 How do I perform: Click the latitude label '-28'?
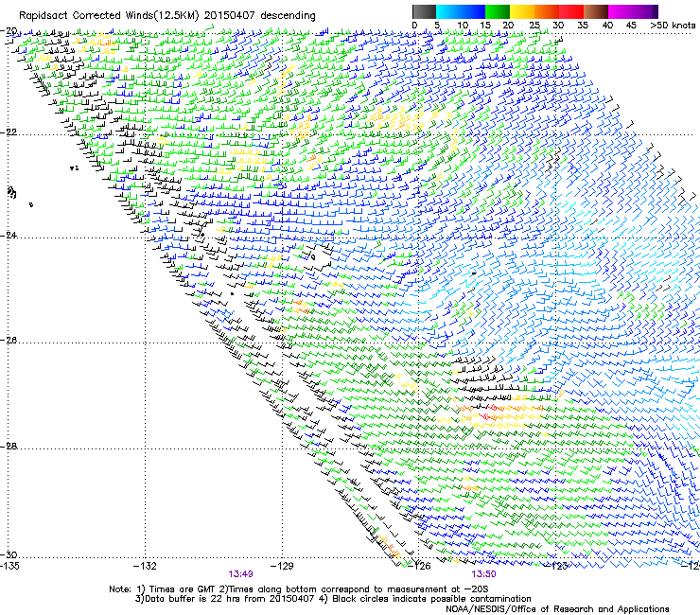click(9, 447)
